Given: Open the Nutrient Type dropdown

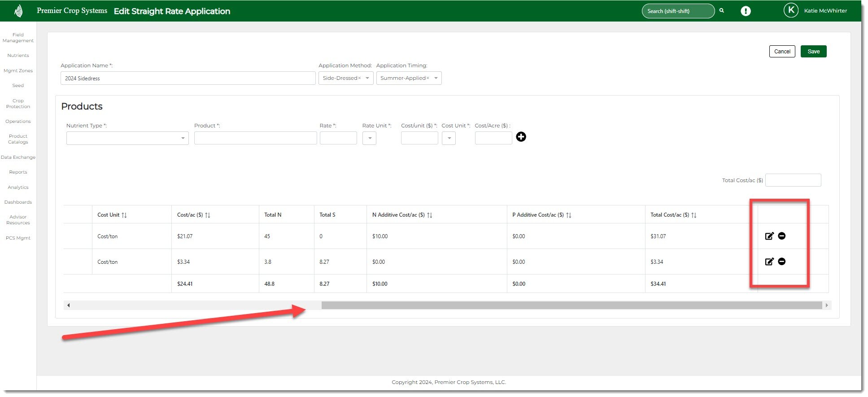Looking at the screenshot, I should coord(127,138).
